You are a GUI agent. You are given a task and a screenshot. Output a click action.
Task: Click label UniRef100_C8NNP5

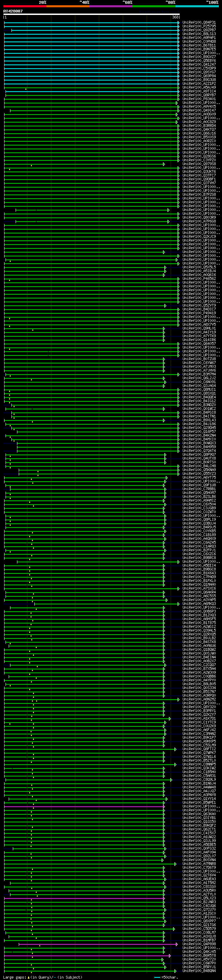pos(199,764)
